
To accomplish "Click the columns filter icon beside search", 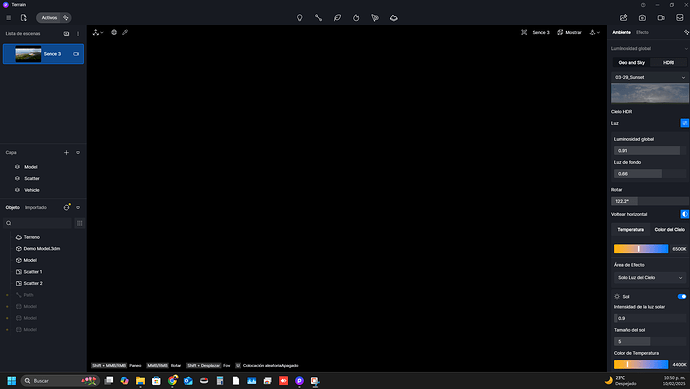I will point(80,223).
